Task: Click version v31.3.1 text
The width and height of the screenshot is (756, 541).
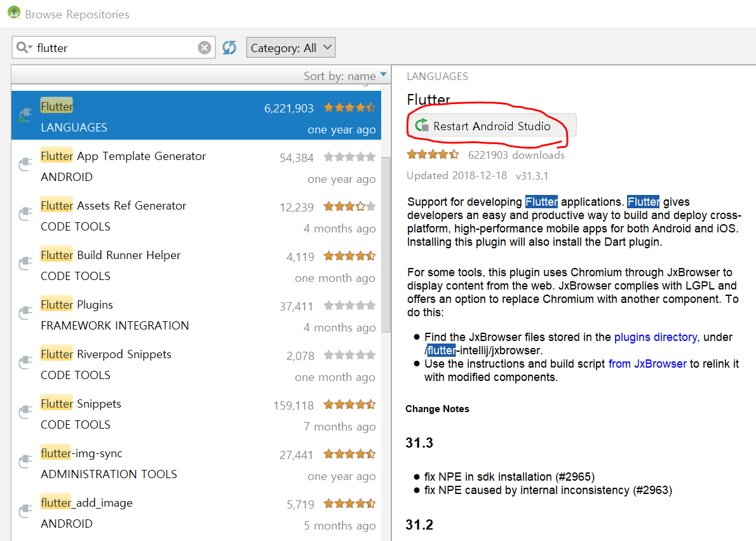Action: tap(532, 176)
